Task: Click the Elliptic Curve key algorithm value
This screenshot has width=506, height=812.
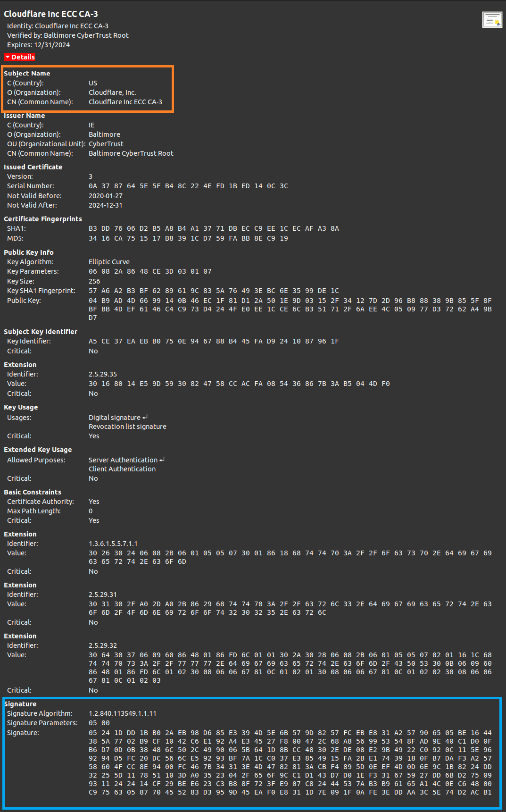Action: 109,262
